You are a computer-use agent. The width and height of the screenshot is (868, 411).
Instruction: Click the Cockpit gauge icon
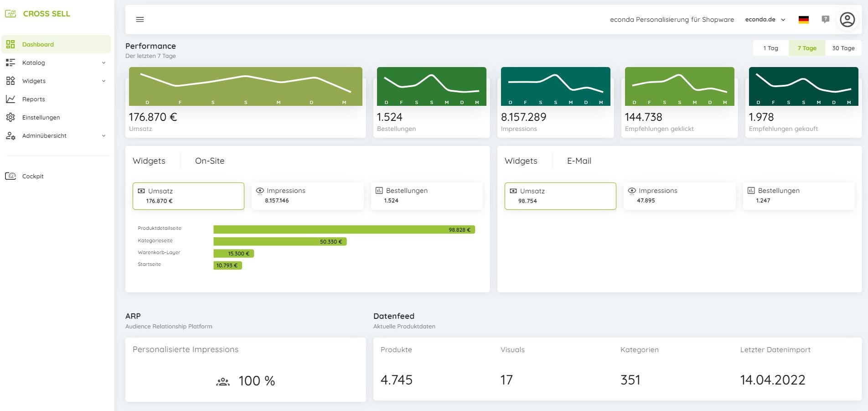click(x=10, y=176)
